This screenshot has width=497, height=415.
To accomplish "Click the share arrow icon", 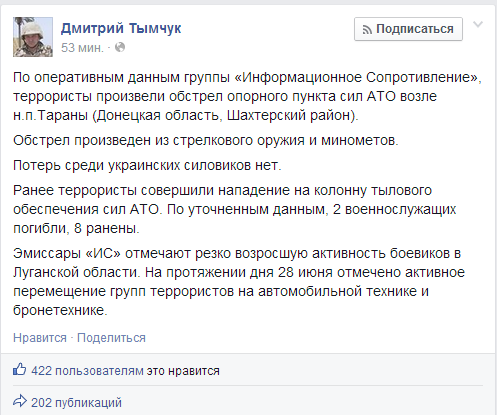I will (20, 401).
